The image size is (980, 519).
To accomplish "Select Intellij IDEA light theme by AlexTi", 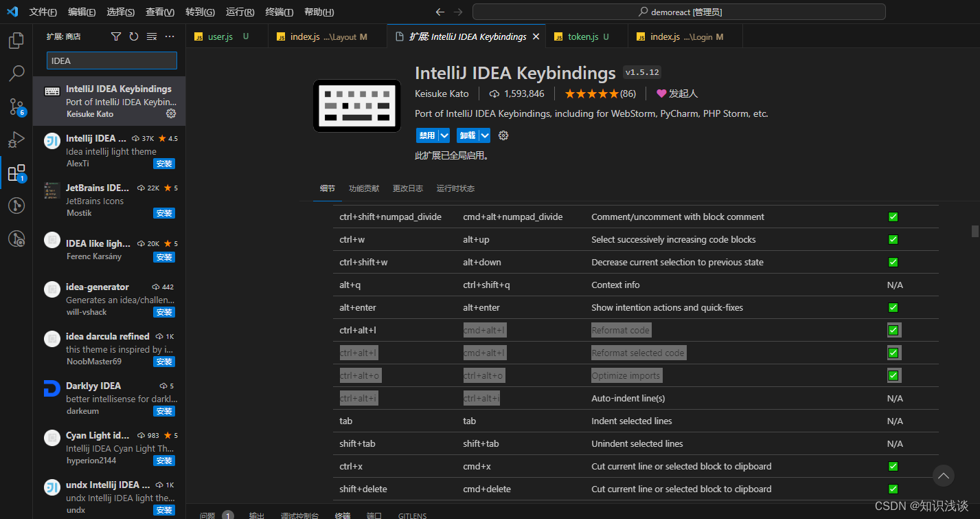I will (x=109, y=151).
